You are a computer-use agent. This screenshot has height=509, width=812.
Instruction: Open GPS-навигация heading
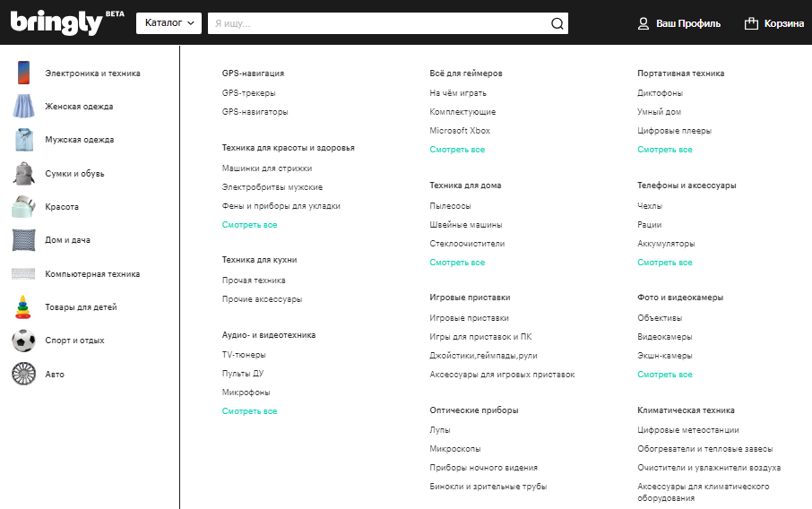(x=253, y=73)
